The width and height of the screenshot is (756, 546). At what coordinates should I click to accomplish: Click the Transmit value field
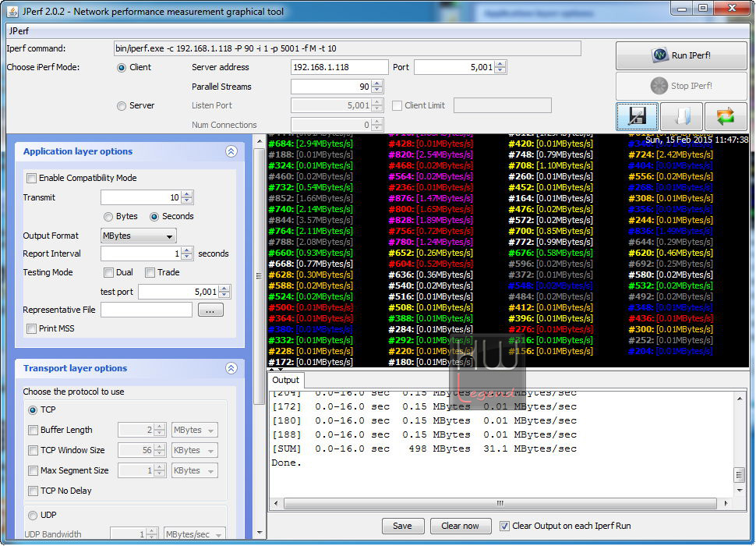point(141,197)
